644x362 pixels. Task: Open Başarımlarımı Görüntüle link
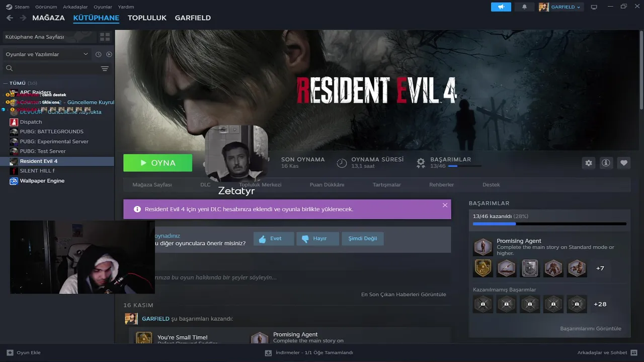591,329
